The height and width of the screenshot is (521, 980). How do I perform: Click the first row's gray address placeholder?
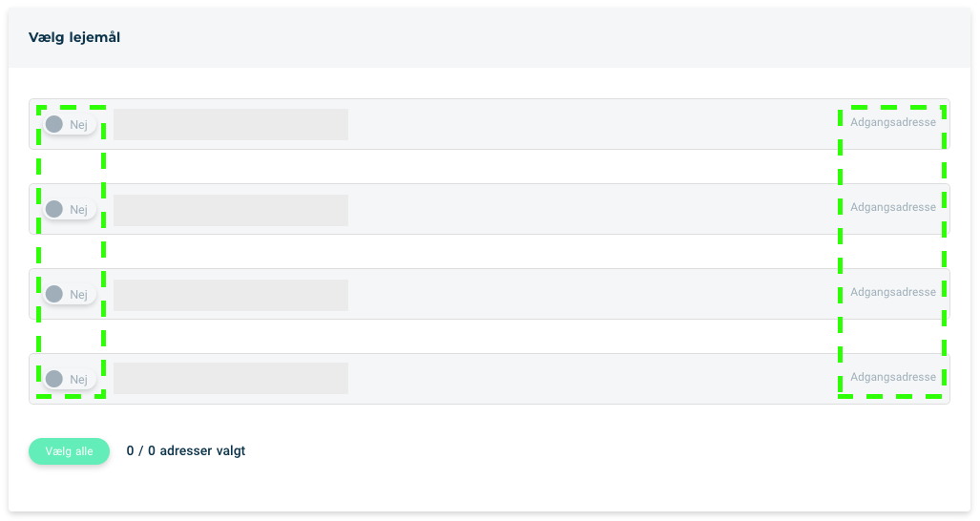(x=231, y=124)
